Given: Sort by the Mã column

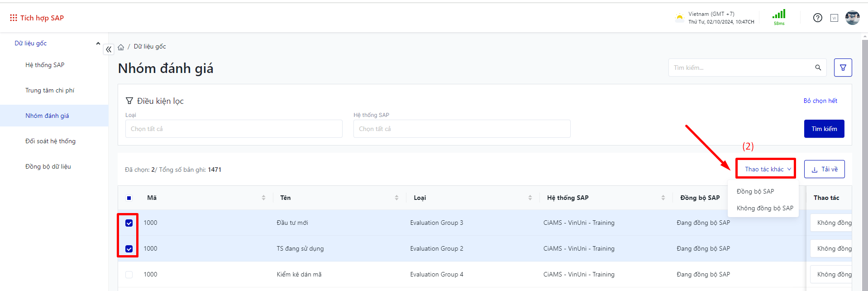Looking at the screenshot, I should (x=263, y=198).
